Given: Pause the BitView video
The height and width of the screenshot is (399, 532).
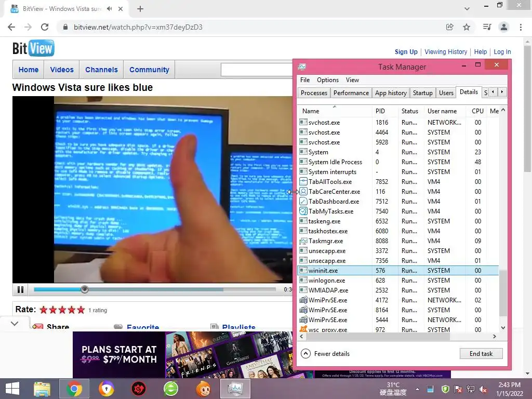Looking at the screenshot, I should point(20,289).
